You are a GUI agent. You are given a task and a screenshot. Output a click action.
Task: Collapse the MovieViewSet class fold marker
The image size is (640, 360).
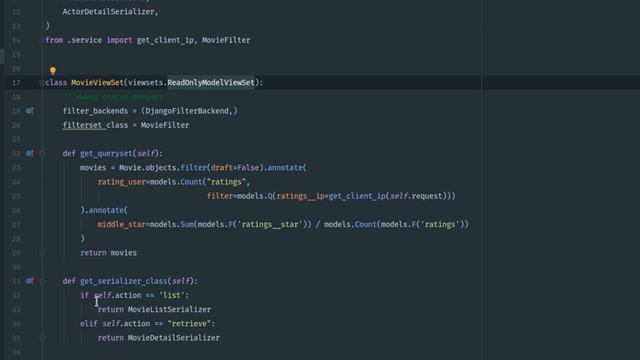coord(42,83)
